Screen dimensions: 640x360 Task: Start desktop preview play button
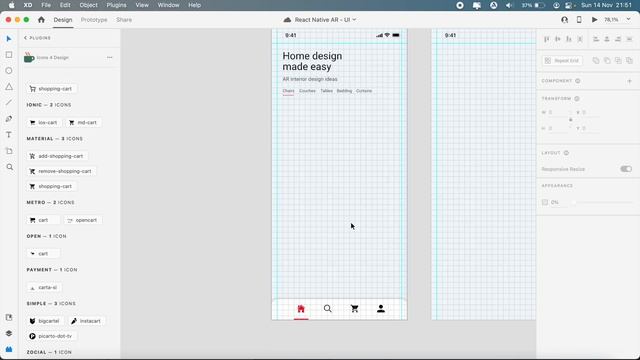[594, 20]
